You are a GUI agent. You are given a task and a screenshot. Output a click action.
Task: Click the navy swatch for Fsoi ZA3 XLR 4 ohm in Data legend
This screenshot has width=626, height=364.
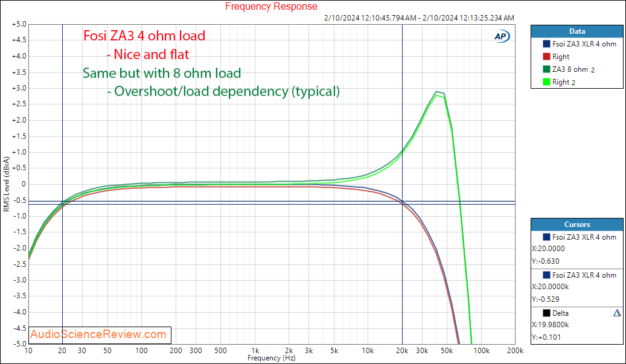[546, 44]
